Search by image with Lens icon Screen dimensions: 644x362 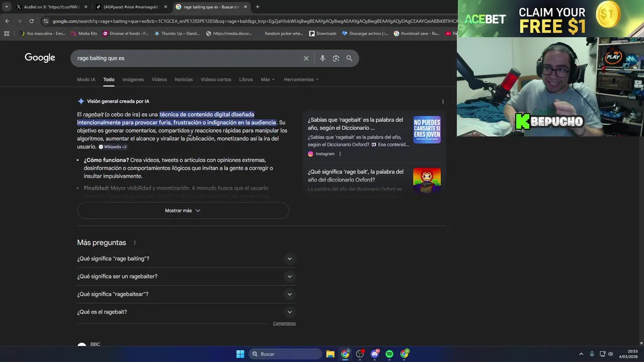pyautogui.click(x=336, y=58)
